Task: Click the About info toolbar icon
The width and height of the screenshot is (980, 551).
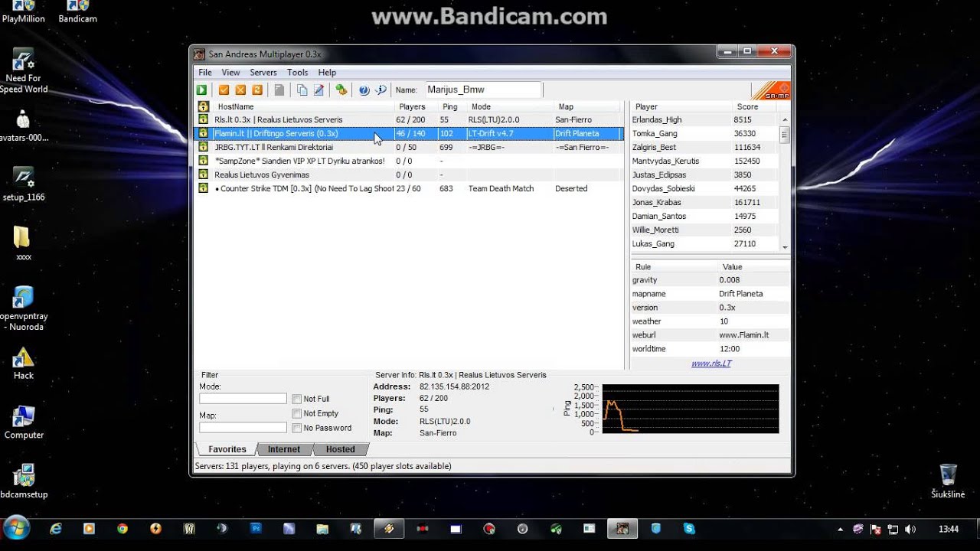Action: [381, 90]
